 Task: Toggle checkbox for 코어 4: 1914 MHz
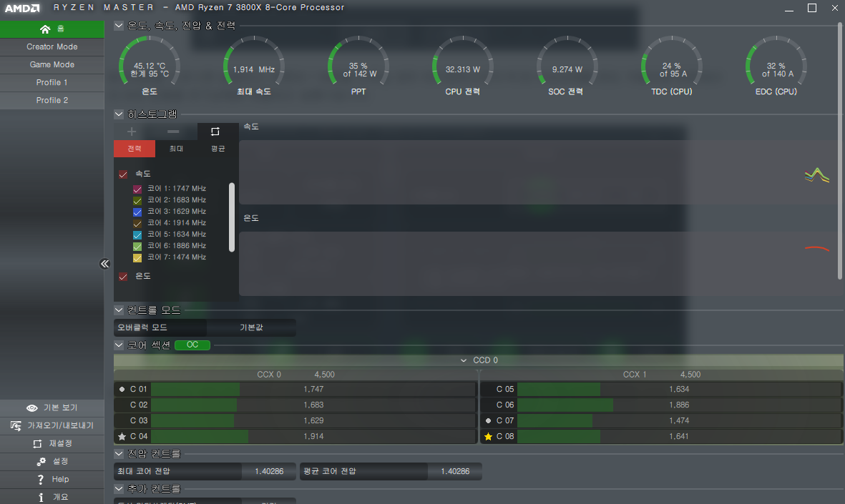tap(137, 224)
